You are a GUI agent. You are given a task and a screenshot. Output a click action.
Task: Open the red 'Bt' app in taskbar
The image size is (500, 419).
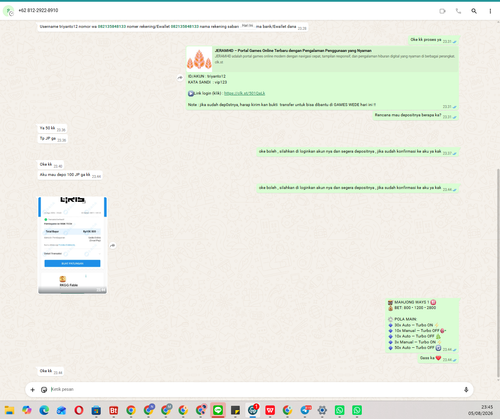[x=113, y=410]
